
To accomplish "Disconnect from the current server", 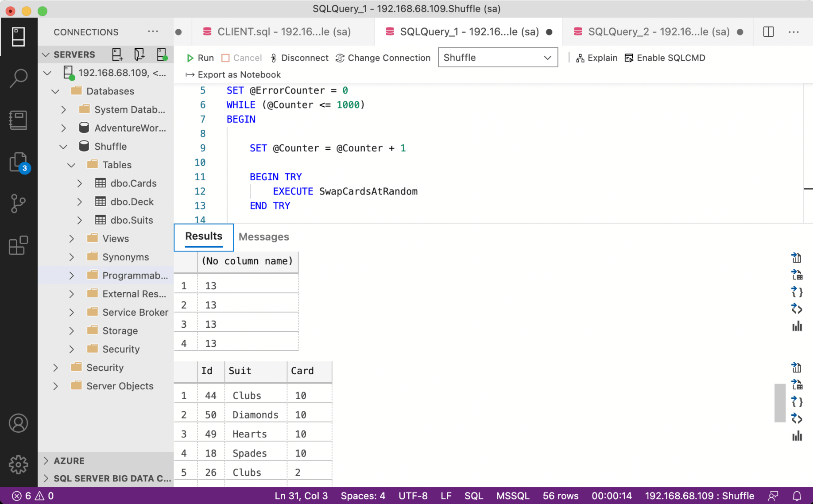I will pyautogui.click(x=299, y=58).
